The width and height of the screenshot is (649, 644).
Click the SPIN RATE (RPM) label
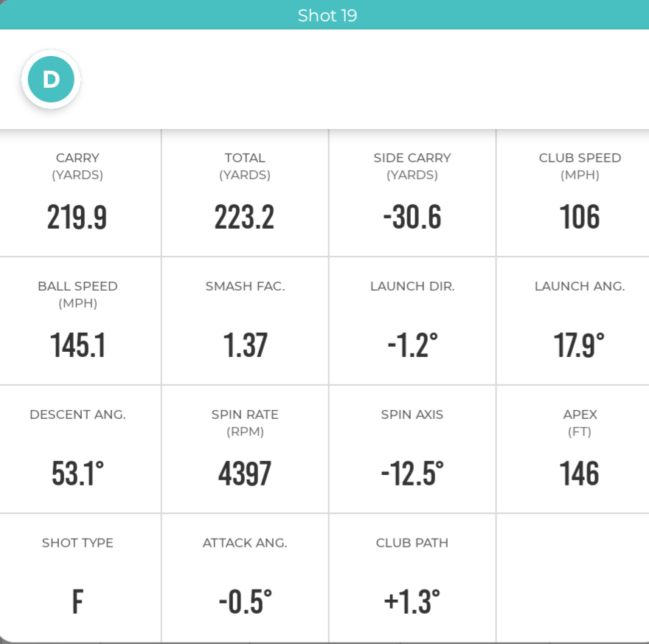pos(245,423)
